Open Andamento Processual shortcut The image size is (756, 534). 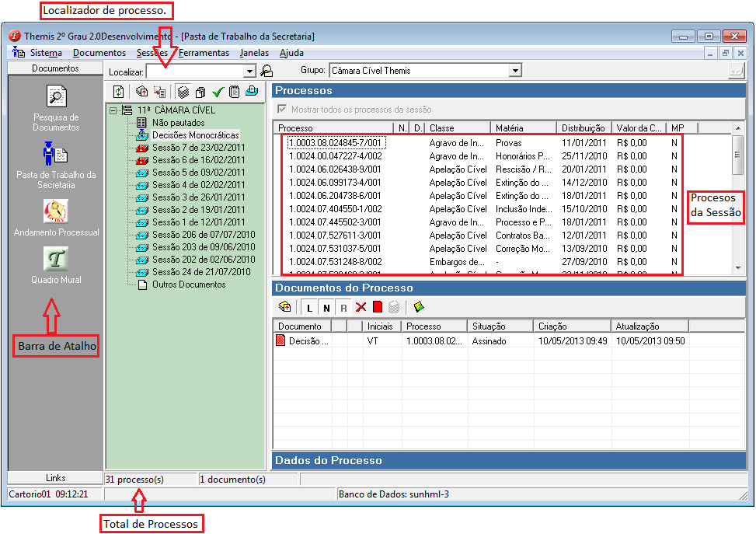coord(56,218)
